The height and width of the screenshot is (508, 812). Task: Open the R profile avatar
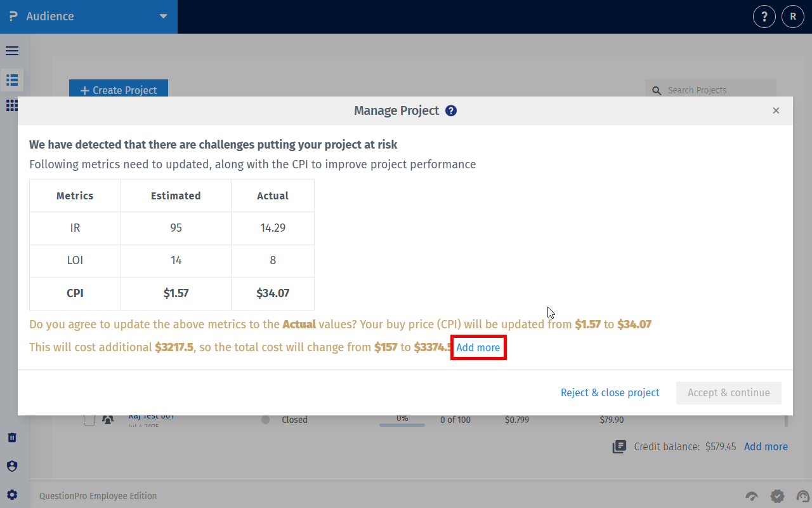tap(793, 17)
